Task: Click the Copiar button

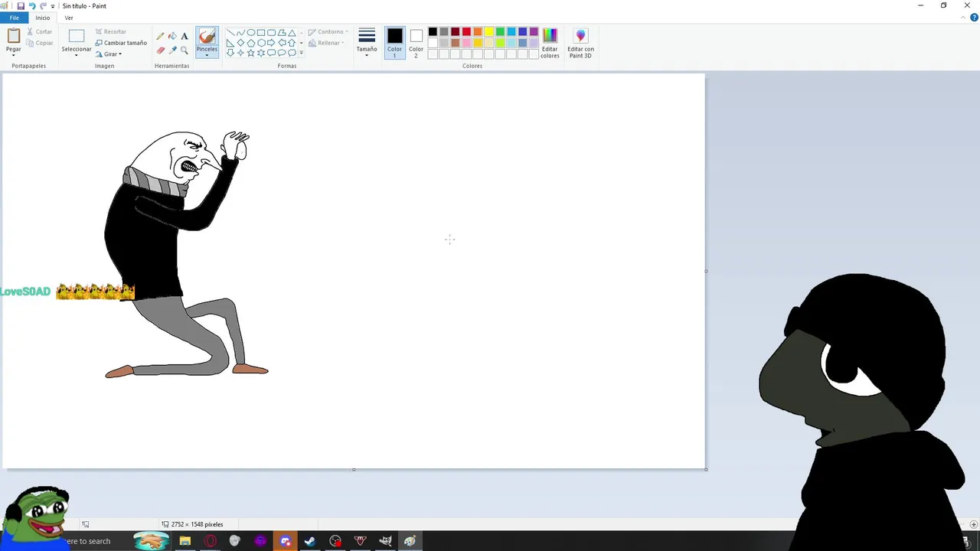Action: tap(40, 43)
